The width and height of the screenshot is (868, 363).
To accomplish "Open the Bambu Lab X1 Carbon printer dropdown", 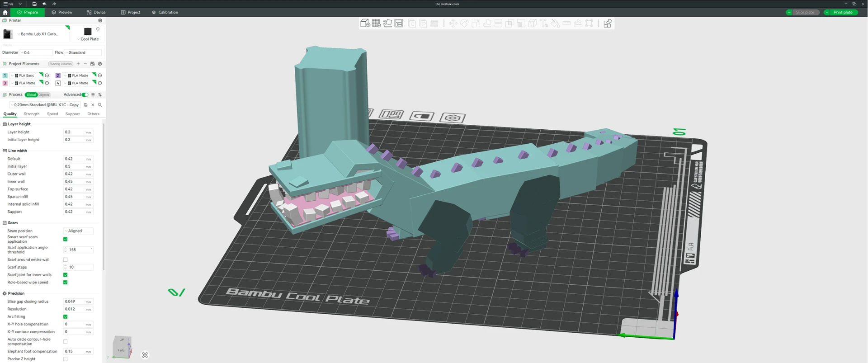I will (39, 34).
